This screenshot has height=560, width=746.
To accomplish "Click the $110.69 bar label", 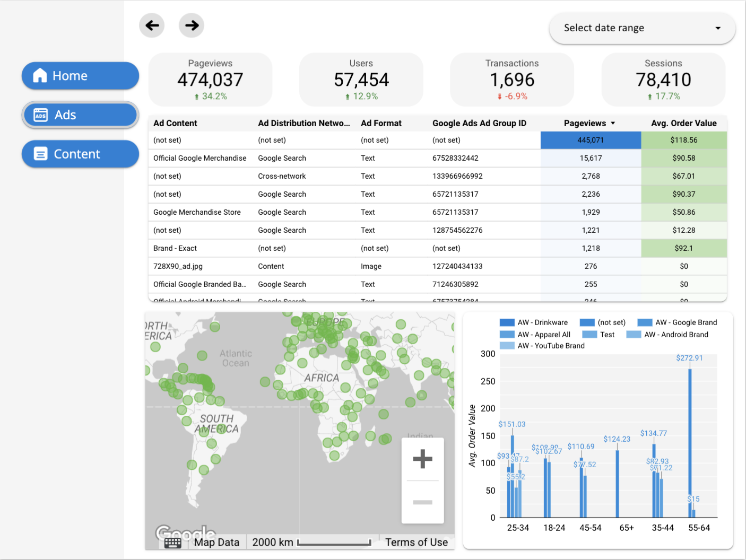I will (x=581, y=447).
